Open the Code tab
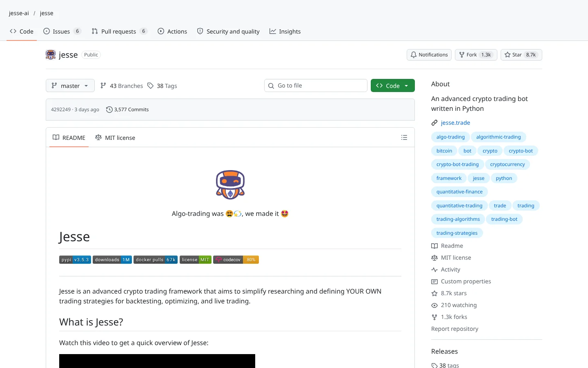588x368 pixels. pos(22,31)
